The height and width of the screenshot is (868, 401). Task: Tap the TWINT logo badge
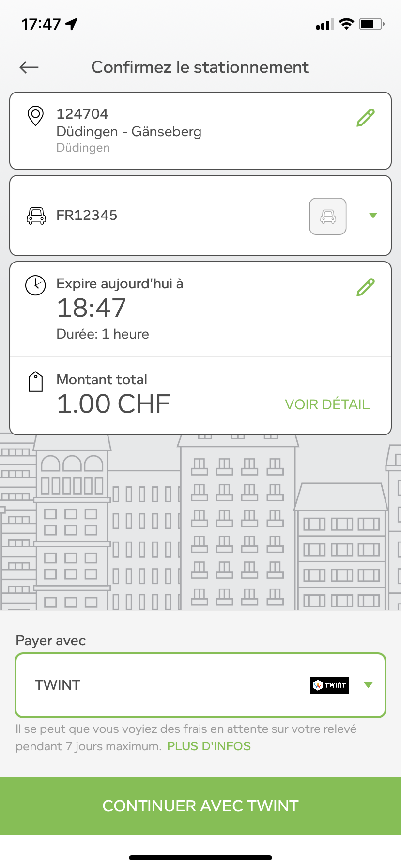329,685
